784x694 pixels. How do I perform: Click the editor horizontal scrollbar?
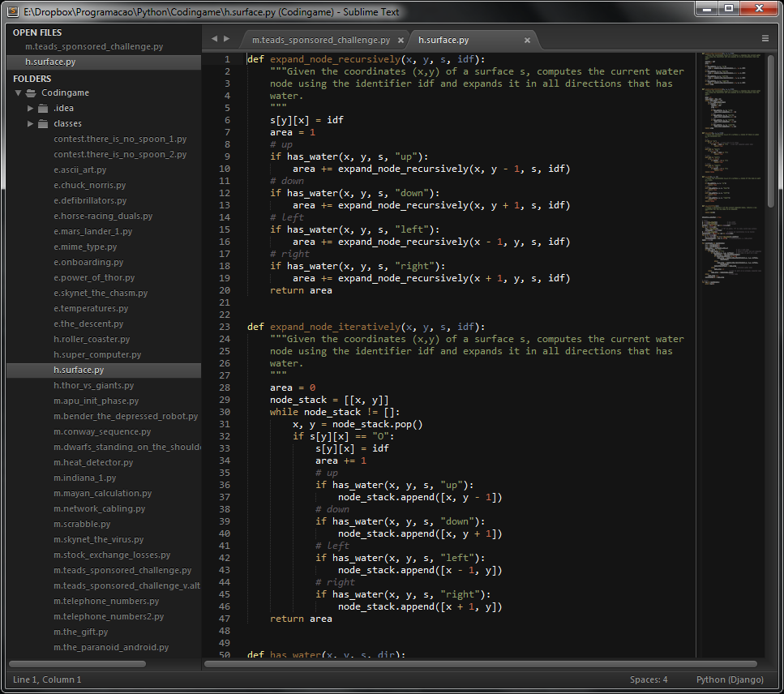(481, 664)
